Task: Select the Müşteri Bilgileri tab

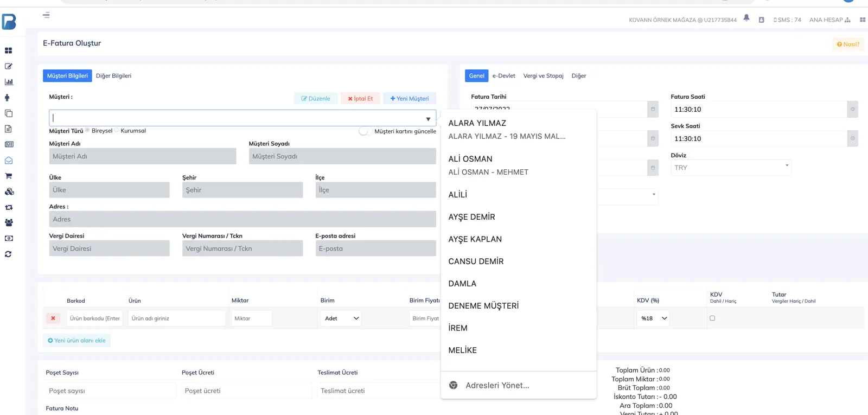Action: (67, 76)
